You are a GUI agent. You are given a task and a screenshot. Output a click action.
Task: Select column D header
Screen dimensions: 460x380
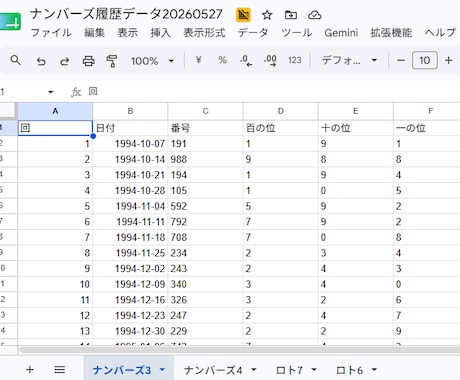(x=281, y=111)
